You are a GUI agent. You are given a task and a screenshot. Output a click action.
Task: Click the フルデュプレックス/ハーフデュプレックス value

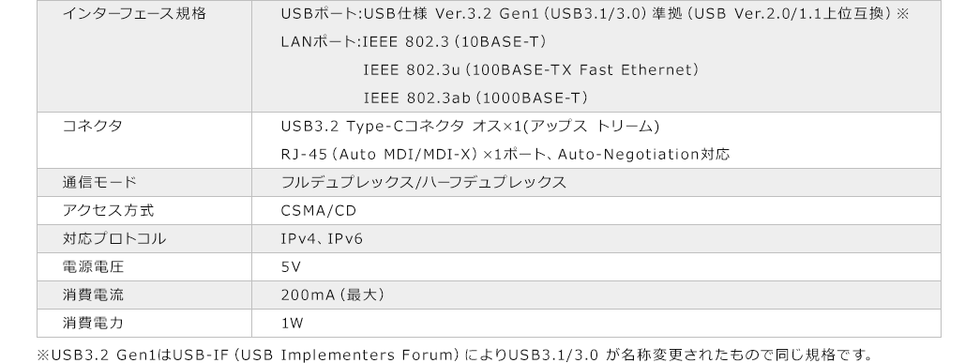(x=424, y=182)
